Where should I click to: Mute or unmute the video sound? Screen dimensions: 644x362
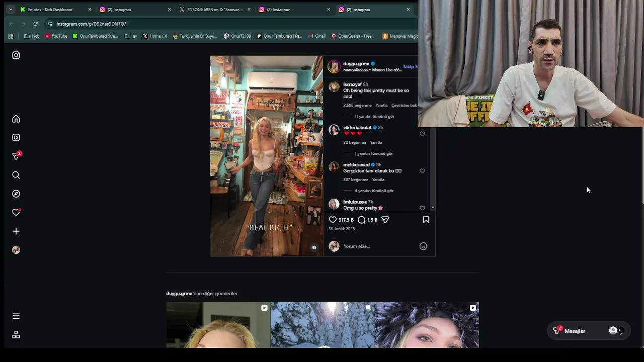[x=314, y=247]
